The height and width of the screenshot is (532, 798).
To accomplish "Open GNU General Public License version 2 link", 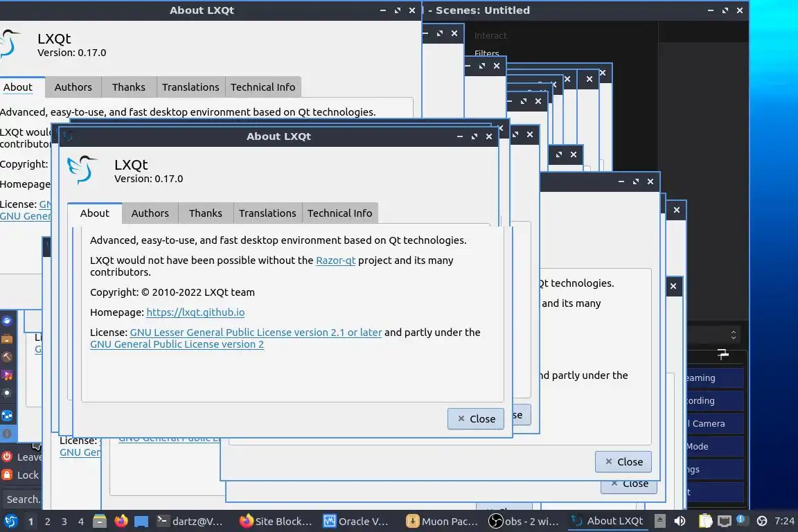I will (x=177, y=344).
